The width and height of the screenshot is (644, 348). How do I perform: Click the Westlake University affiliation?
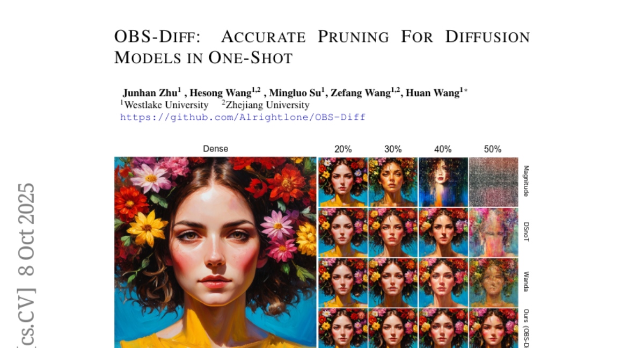click(x=164, y=105)
